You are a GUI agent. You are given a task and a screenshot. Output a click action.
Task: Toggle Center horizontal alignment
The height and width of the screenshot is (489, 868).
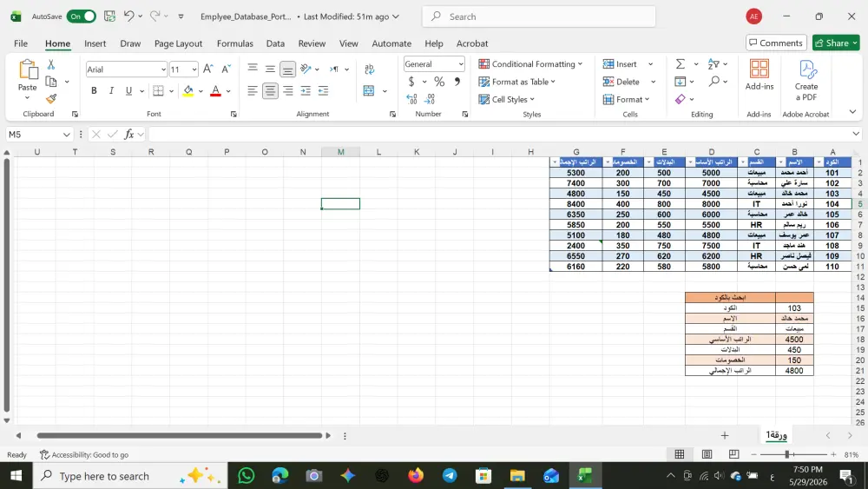pos(270,91)
